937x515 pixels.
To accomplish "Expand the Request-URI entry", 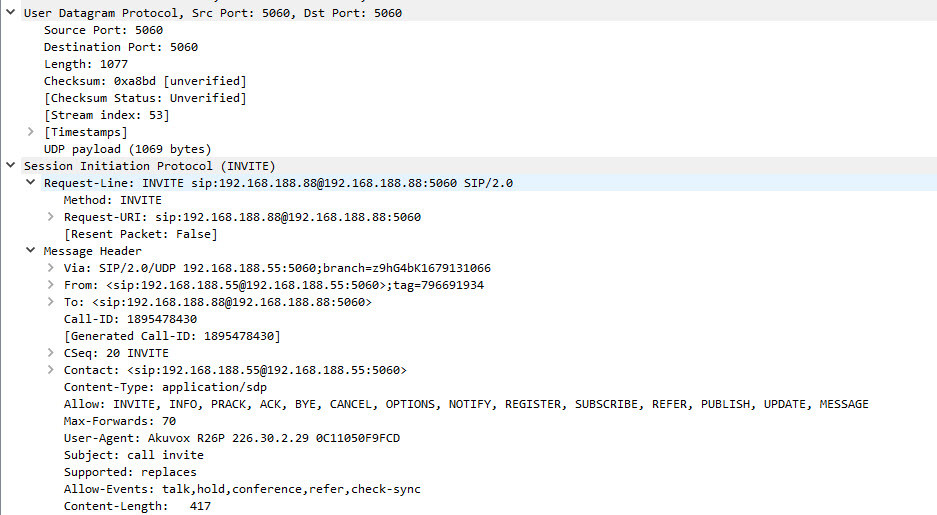I will coord(51,216).
